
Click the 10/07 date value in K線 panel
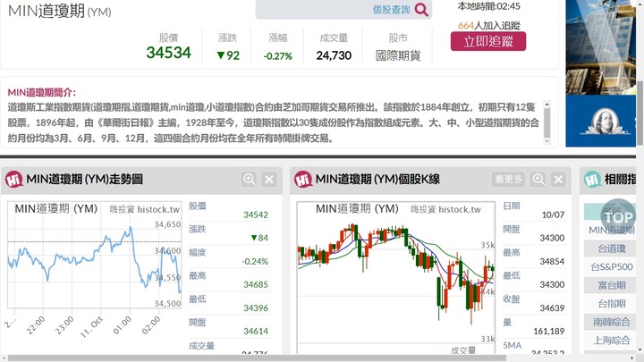553,215
